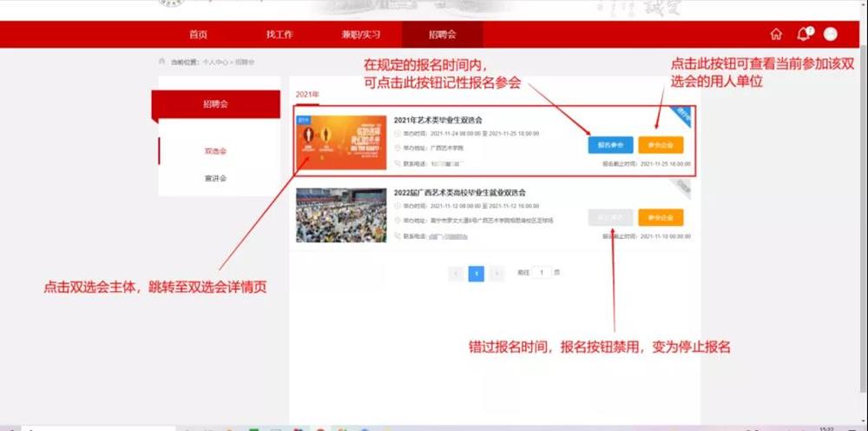Select the 招聘会 navigation tab
868x431 pixels.
(442, 35)
